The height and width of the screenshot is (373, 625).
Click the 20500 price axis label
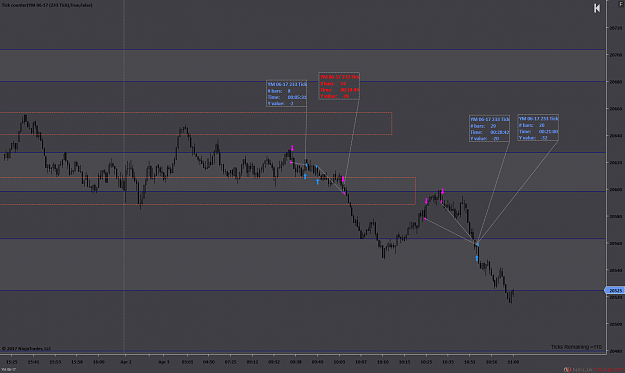point(615,324)
